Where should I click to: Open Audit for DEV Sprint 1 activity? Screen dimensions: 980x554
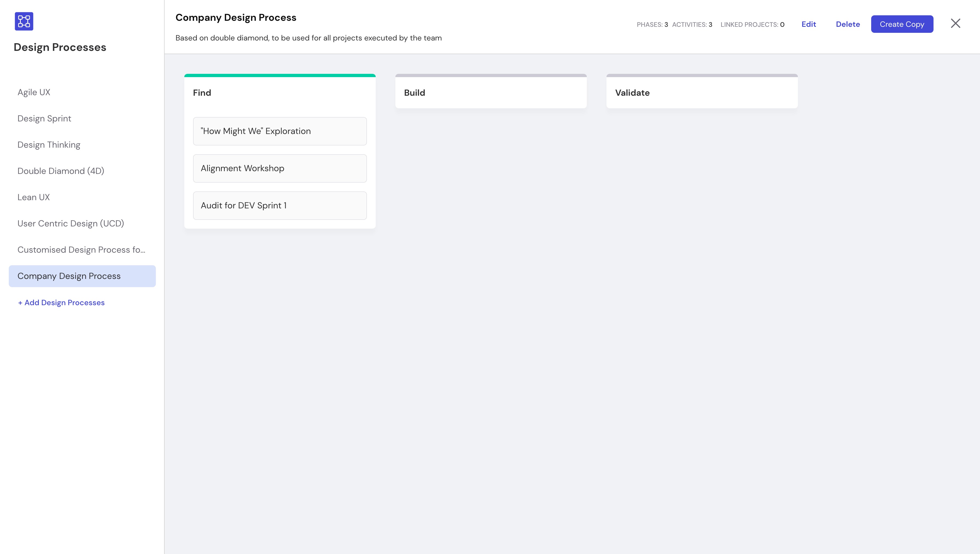(280, 206)
